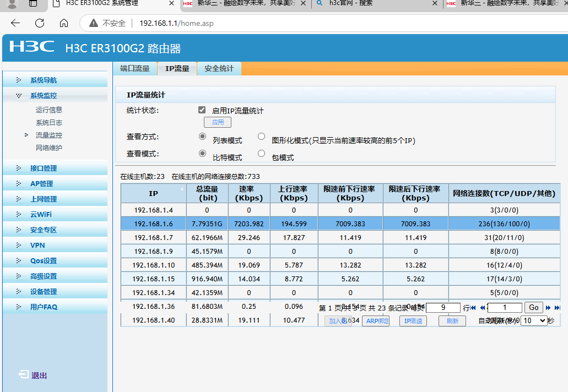Open the 安全统计 tab
This screenshot has width=568, height=392.
(219, 69)
